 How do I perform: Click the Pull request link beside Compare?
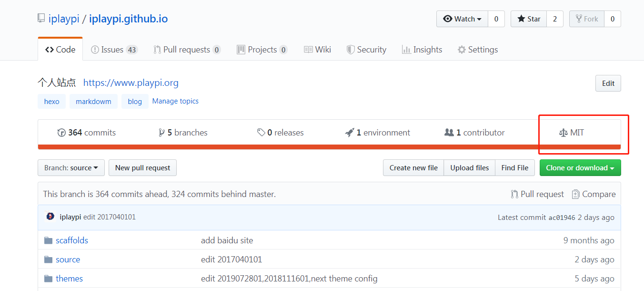click(x=537, y=194)
